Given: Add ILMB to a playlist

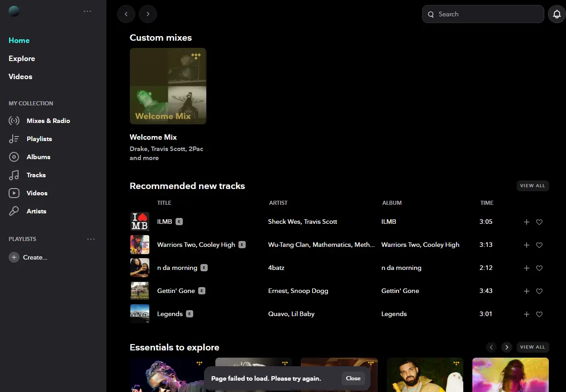Looking at the screenshot, I should pyautogui.click(x=526, y=222).
